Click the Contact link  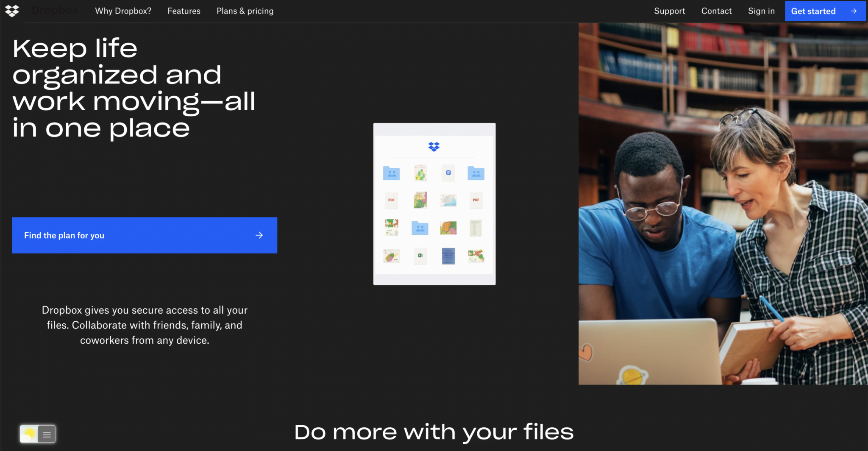716,11
